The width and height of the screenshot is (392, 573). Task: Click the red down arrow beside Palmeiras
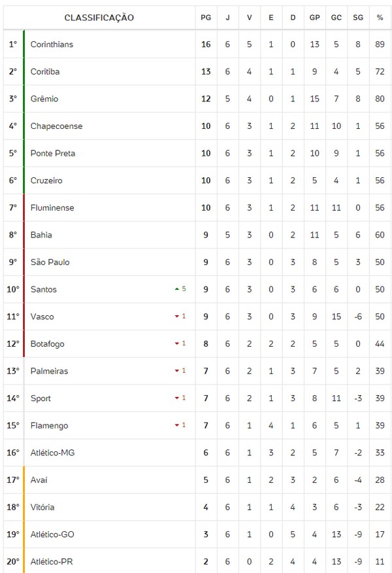point(176,371)
